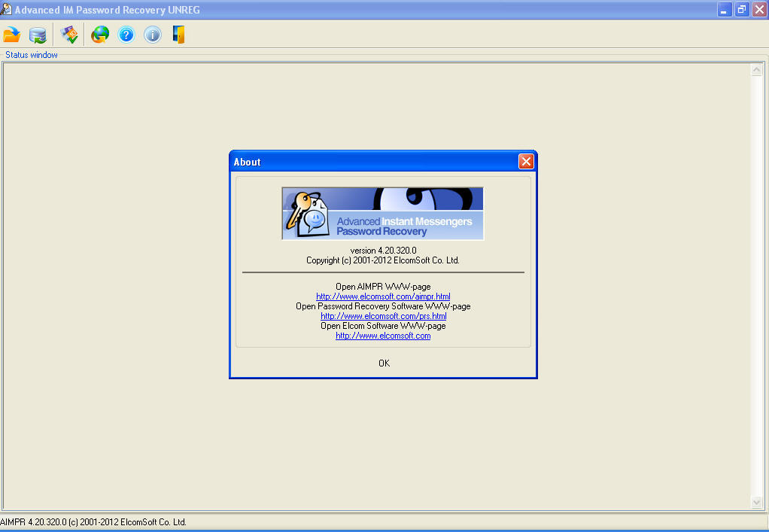Open the http://www.elcomsoft.com homepage link
Screen dimensions: 769x532
point(383,336)
